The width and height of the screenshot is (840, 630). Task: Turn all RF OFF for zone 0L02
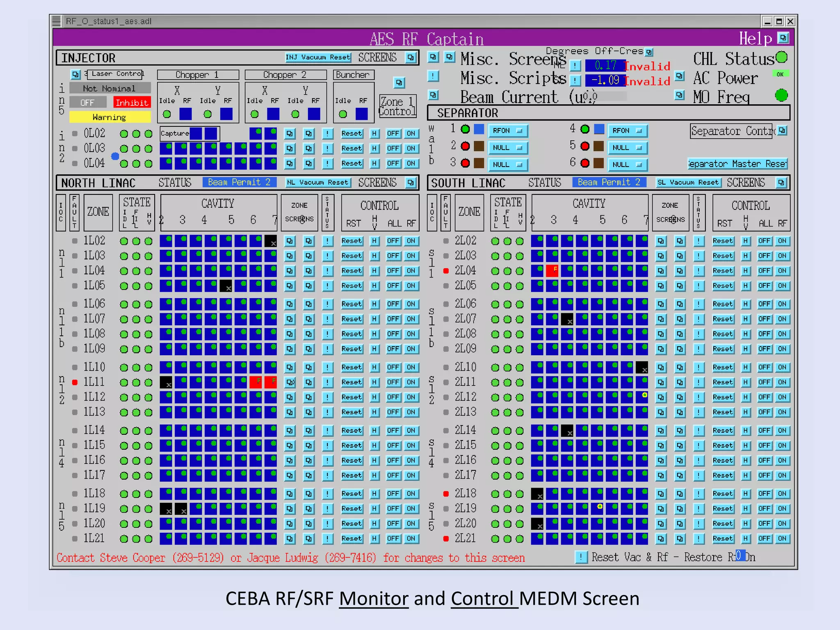[393, 133]
